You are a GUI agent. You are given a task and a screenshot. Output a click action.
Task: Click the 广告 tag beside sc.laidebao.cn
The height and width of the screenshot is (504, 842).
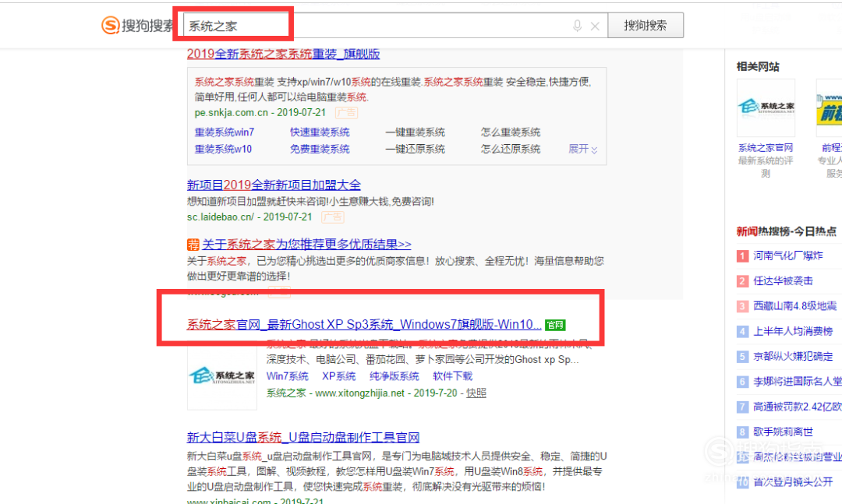tap(332, 217)
